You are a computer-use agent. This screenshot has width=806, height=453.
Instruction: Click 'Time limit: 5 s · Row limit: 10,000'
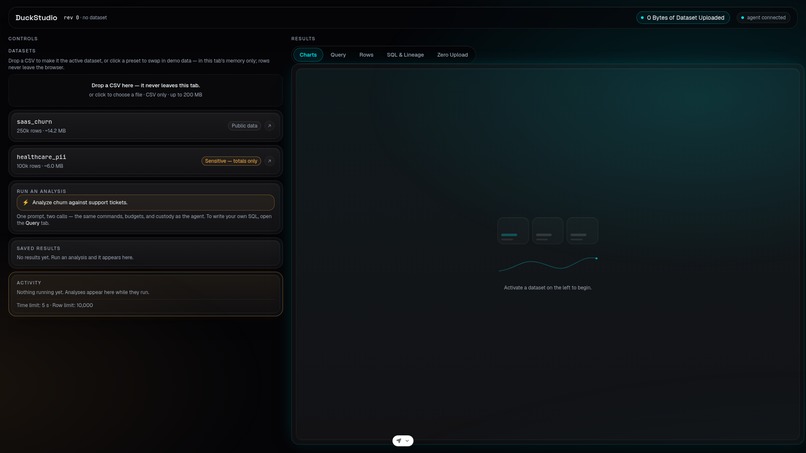(55, 305)
